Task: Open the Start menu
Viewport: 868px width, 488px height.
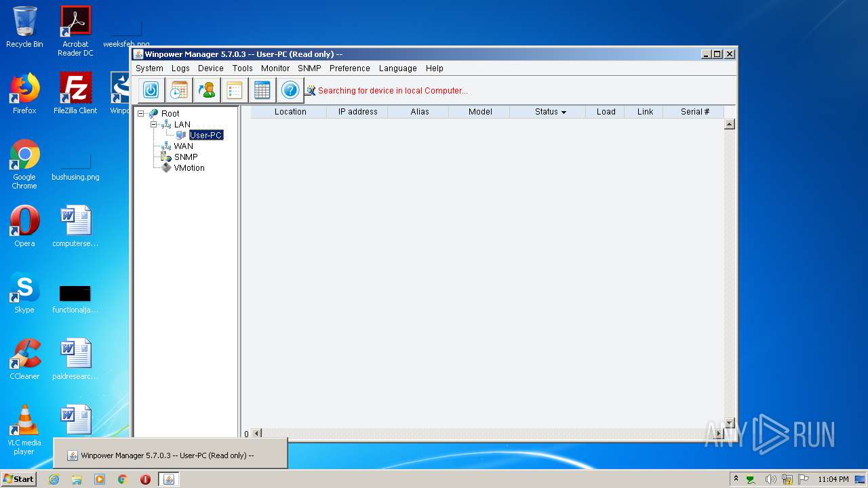Action: 18,479
